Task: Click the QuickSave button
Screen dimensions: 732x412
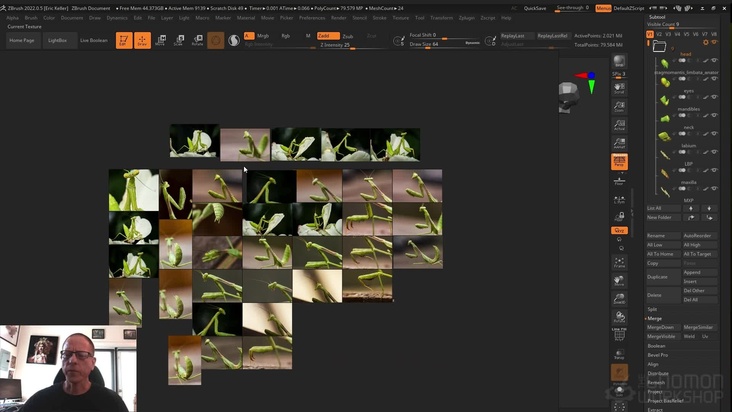Action: (x=535, y=8)
